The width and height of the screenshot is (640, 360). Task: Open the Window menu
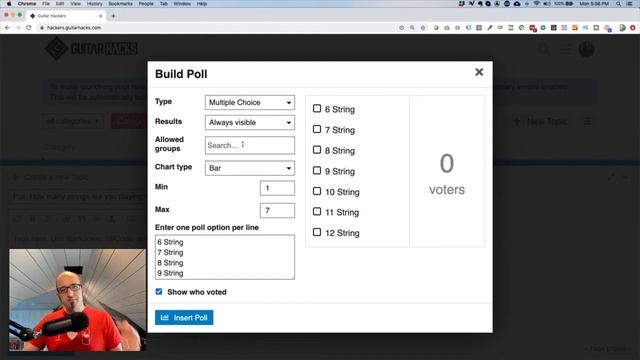click(x=182, y=4)
